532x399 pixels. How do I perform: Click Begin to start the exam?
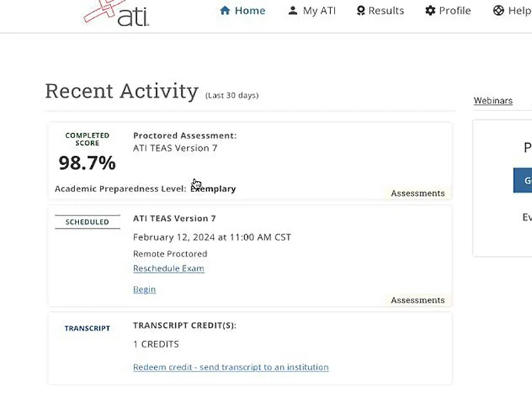[x=144, y=289]
